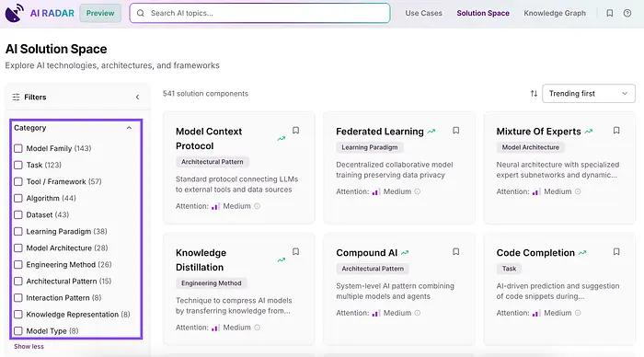
Task: Tick the Dataset category checkbox
Action: [x=18, y=215]
